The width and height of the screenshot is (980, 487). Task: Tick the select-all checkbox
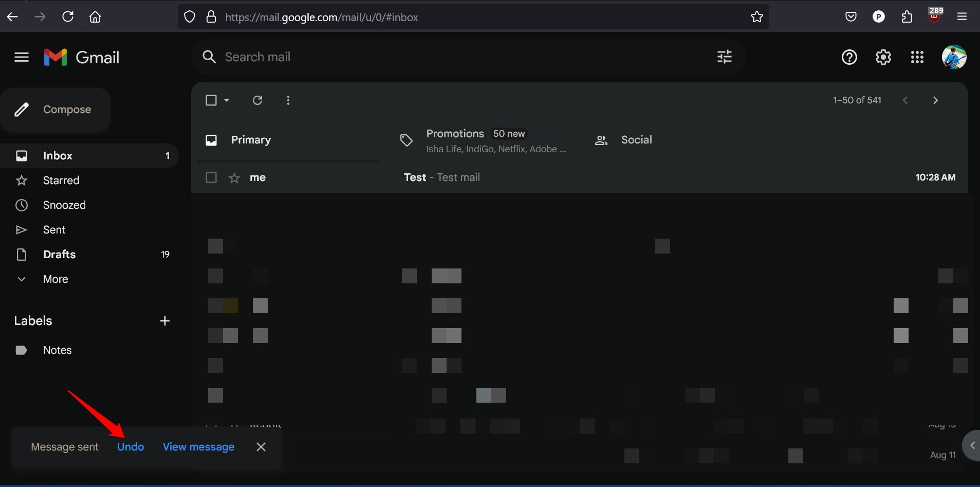click(211, 100)
